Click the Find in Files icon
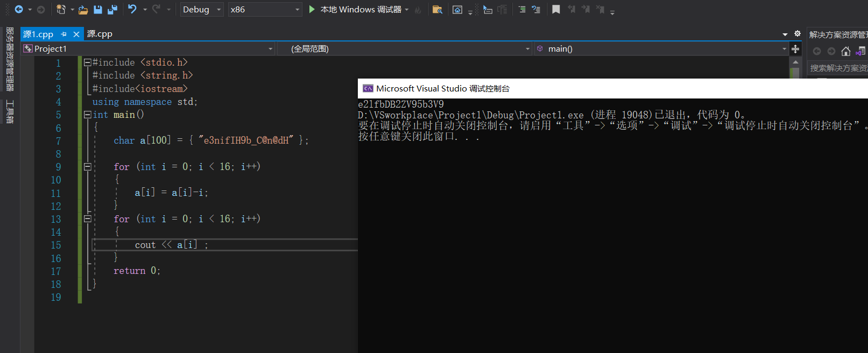 pos(437,9)
